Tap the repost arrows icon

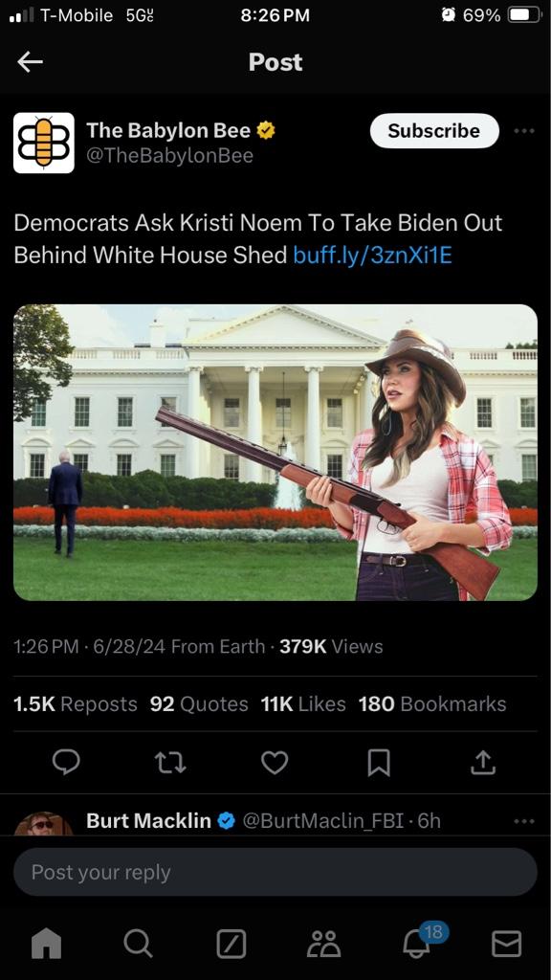point(170,763)
